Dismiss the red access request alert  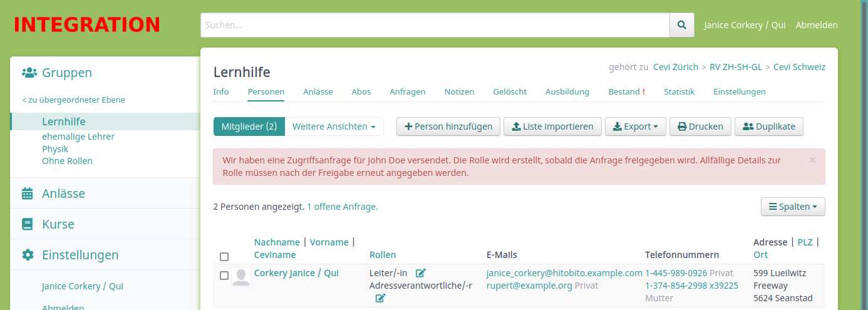click(812, 160)
